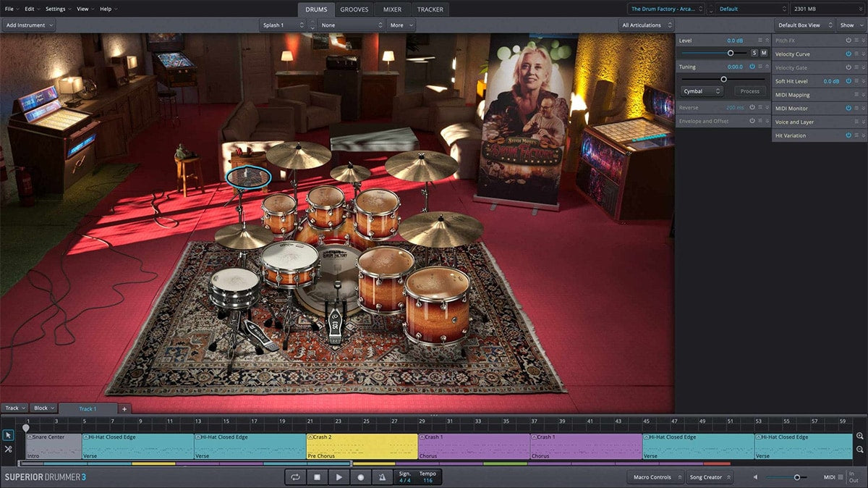Select the arrow pointer tool in track editor
This screenshot has width=868, height=488.
(8, 435)
